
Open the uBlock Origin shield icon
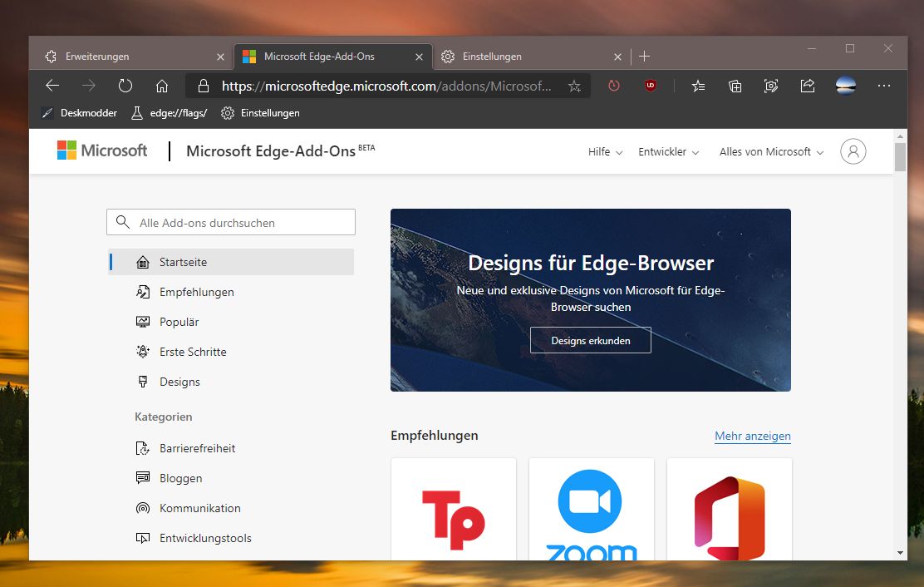(x=651, y=86)
